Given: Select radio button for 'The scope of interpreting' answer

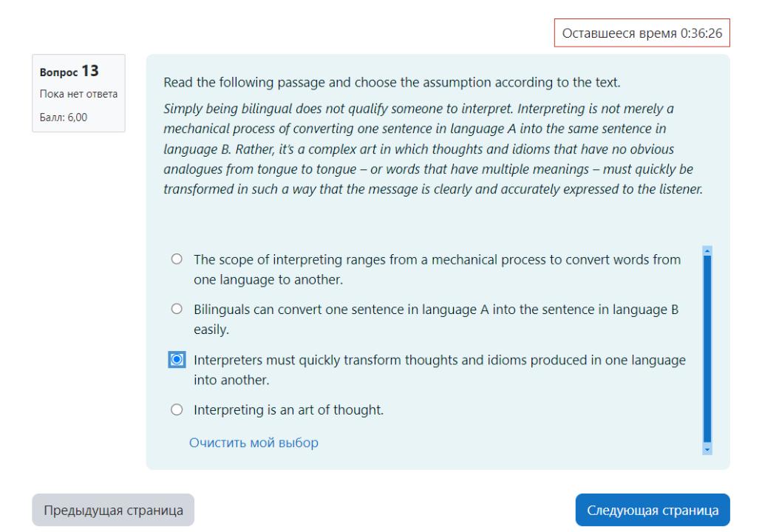Looking at the screenshot, I should (x=177, y=259).
